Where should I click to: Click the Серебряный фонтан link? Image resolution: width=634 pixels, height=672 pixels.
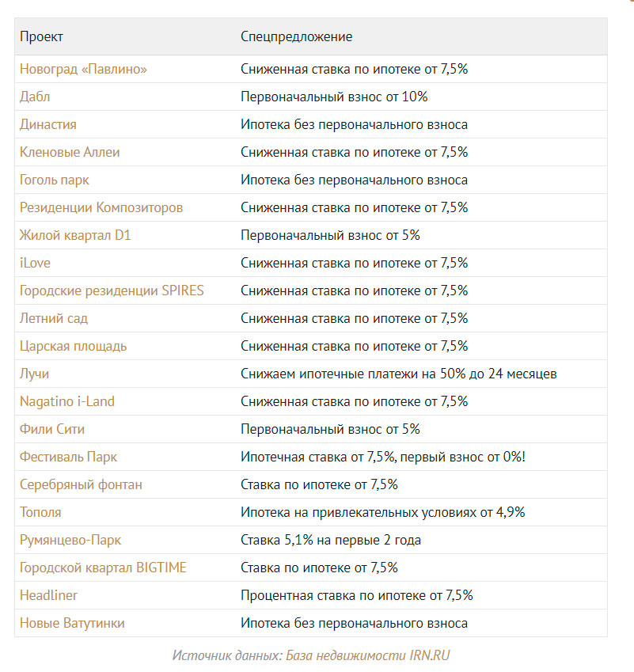[81, 484]
